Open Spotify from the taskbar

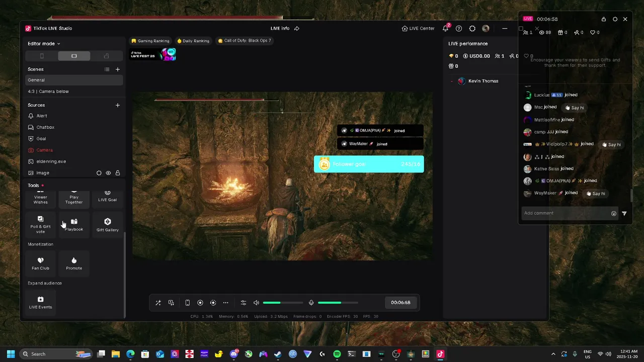[337, 354]
